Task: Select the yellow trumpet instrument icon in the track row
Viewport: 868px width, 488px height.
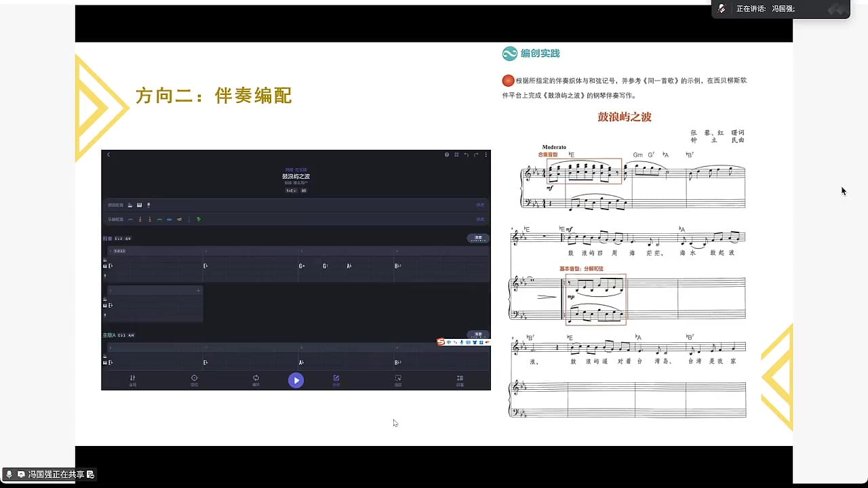Action: (x=179, y=219)
